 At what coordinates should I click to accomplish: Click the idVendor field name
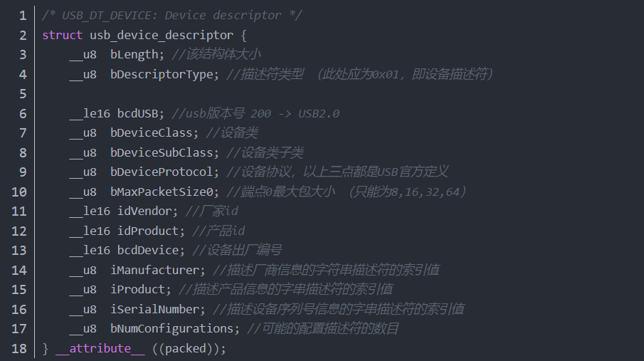pos(144,211)
